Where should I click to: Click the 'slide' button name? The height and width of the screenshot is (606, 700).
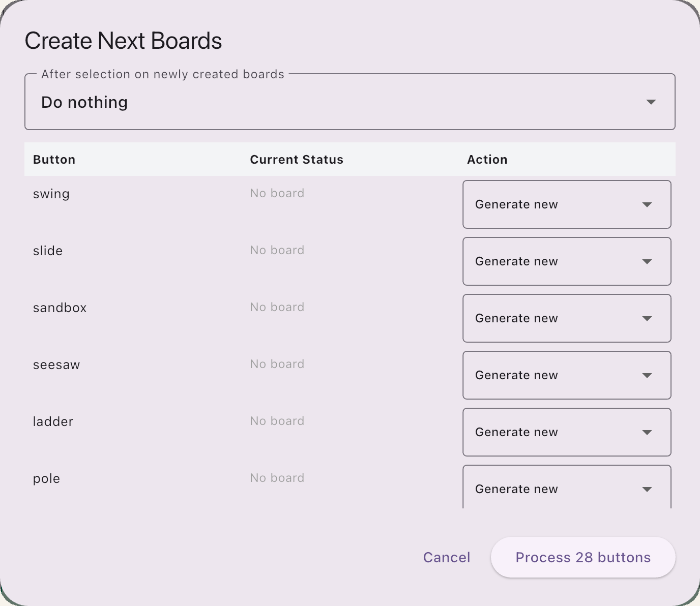[x=48, y=251]
